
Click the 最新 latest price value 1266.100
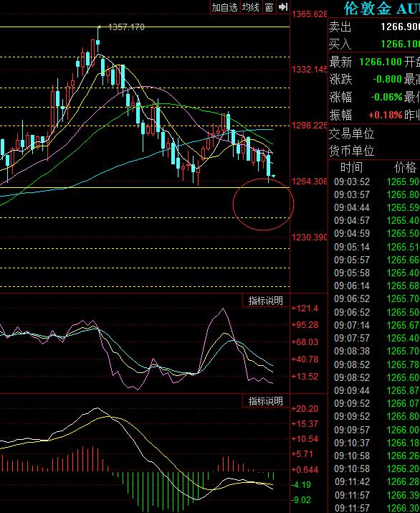[381, 62]
